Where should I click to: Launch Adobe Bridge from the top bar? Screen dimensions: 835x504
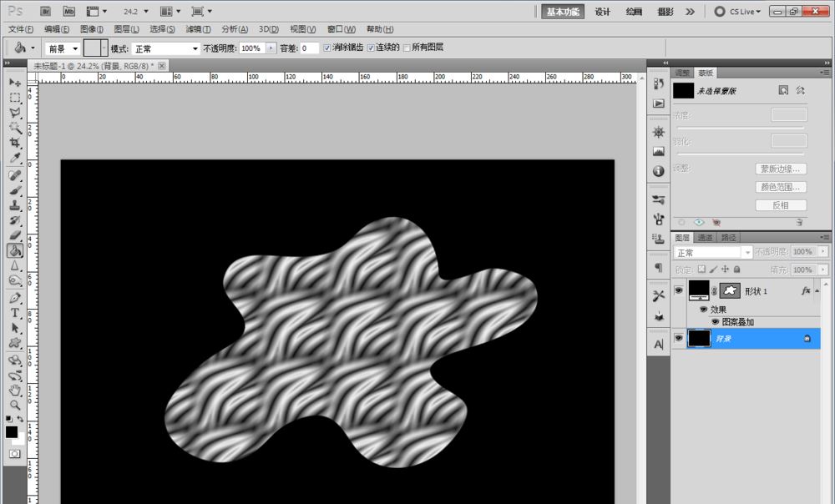point(46,11)
